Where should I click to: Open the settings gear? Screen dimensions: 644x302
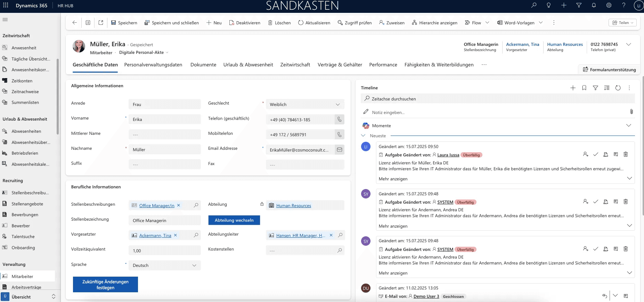point(609,5)
